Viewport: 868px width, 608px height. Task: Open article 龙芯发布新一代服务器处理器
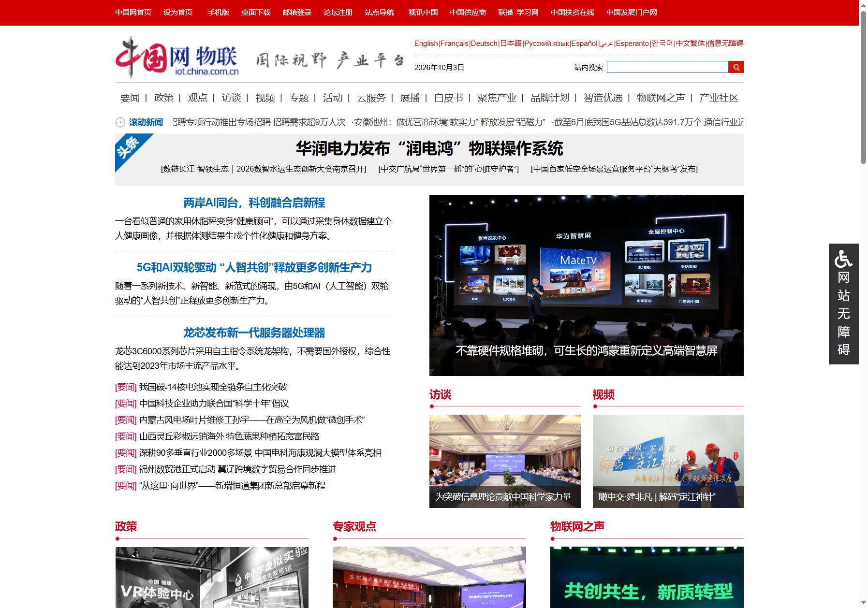[254, 333]
